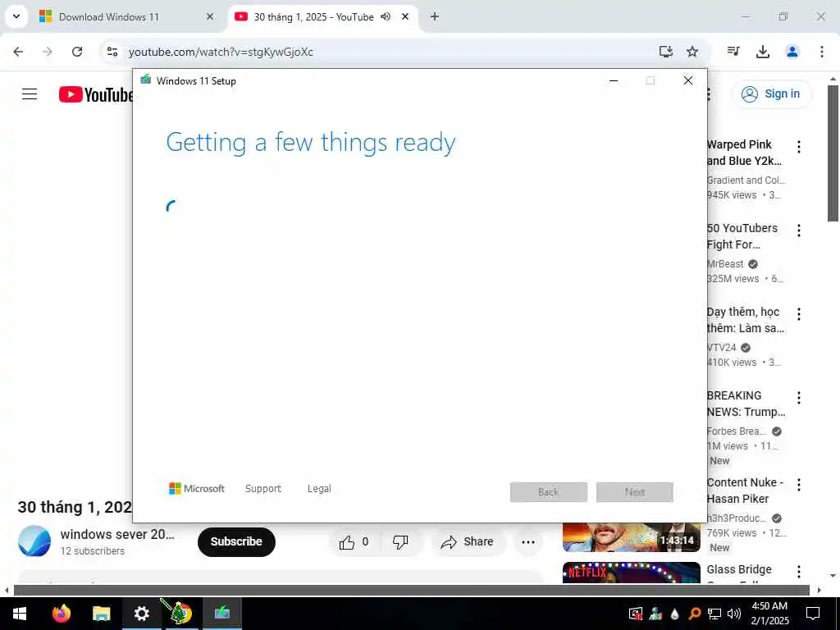Close the Download Windows 11 tab
This screenshot has width=840, height=630.
pyautogui.click(x=210, y=16)
